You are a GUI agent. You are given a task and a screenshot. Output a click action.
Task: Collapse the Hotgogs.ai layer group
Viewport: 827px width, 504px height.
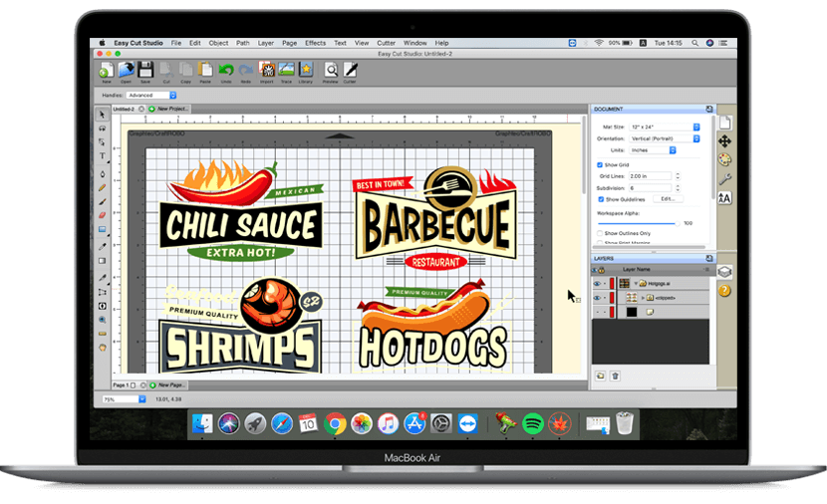[636, 284]
